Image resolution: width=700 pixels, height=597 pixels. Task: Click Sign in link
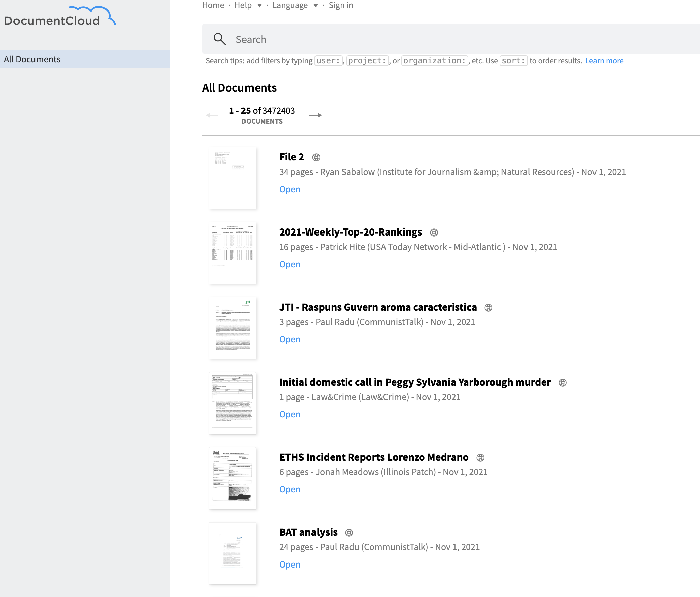click(341, 5)
